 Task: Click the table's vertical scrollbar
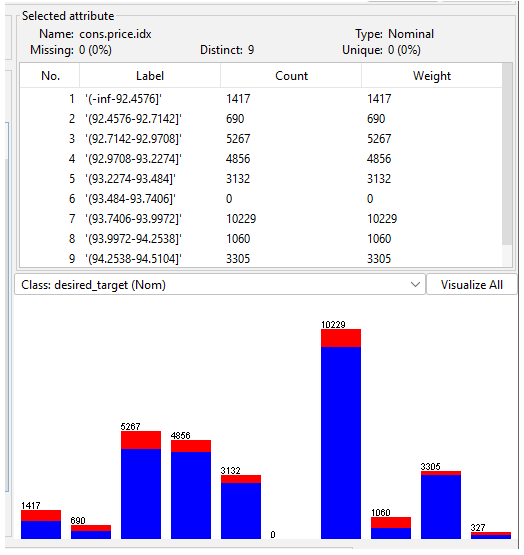(x=507, y=154)
